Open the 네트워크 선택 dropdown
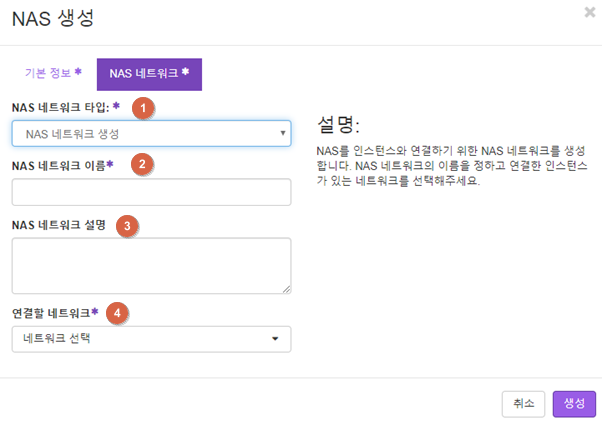The width and height of the screenshot is (602, 425). [x=152, y=339]
